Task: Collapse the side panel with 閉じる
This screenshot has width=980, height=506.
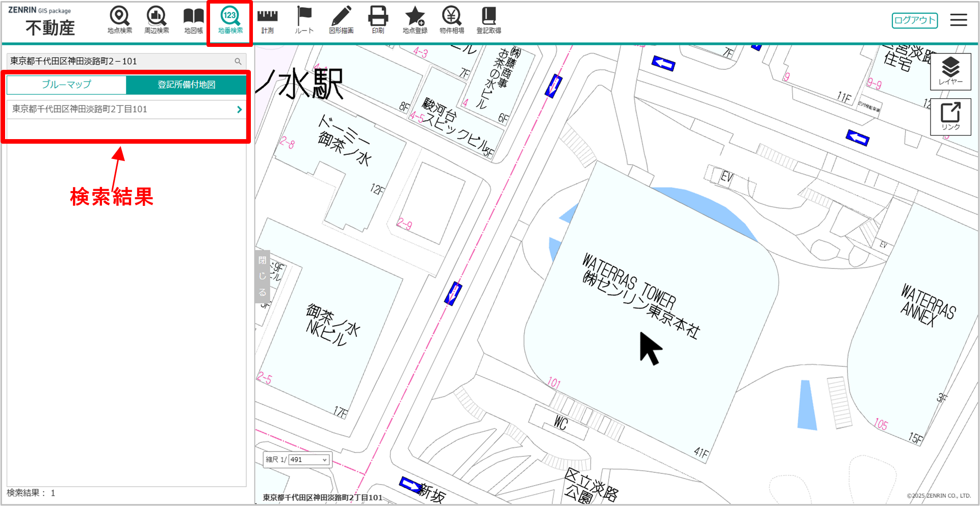Action: point(262,276)
